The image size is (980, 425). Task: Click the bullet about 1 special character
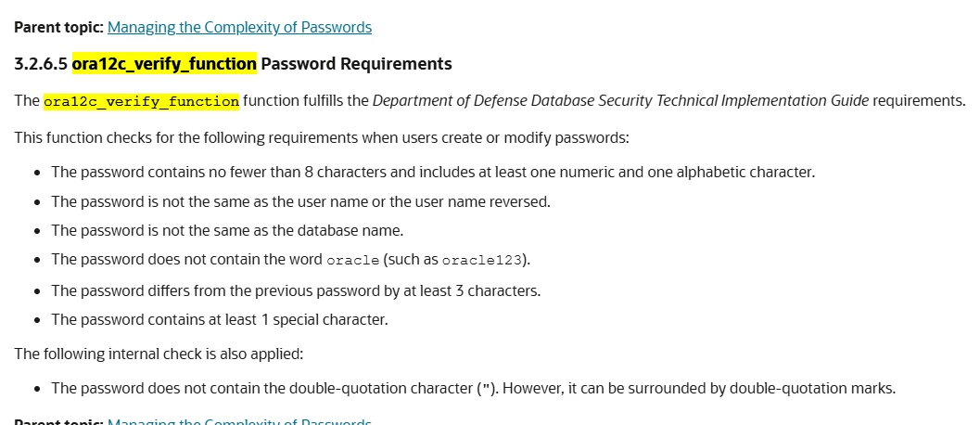(x=219, y=320)
